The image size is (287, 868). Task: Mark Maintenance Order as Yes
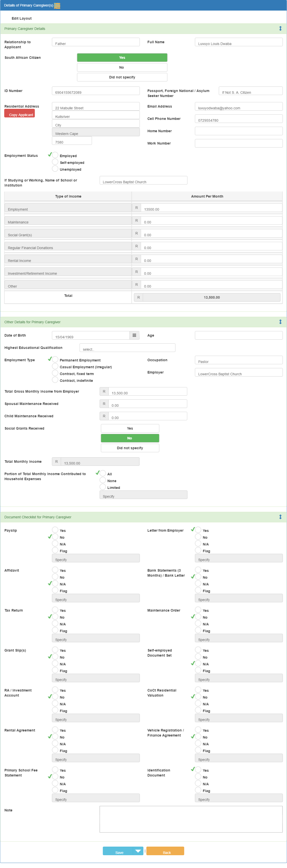tap(198, 610)
